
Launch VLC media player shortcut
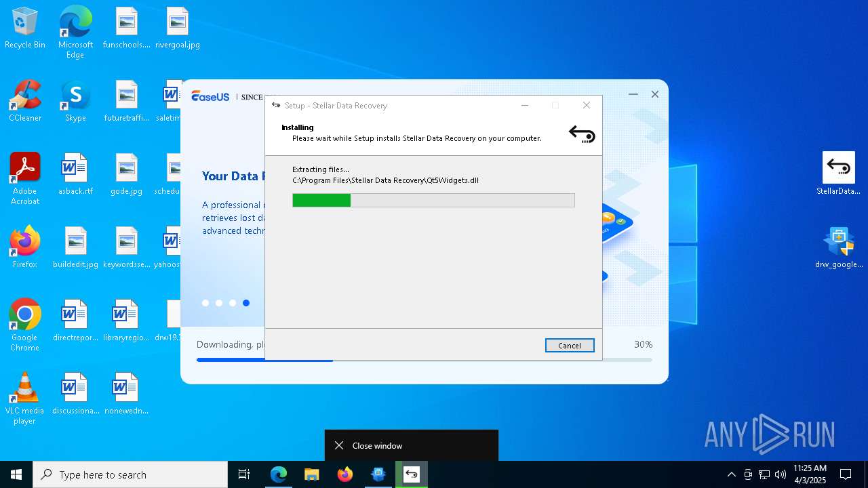(x=25, y=399)
